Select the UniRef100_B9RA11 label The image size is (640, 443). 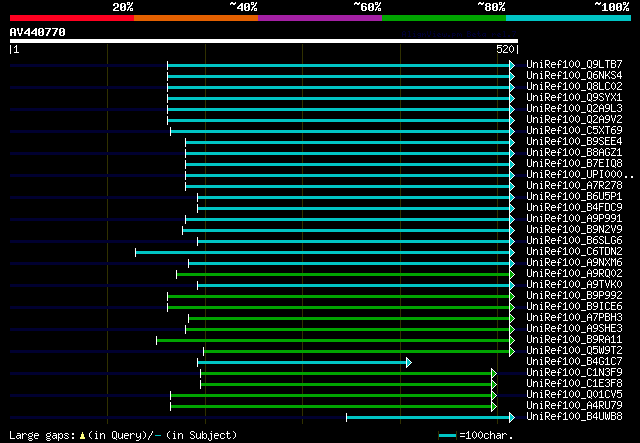[x=574, y=340]
